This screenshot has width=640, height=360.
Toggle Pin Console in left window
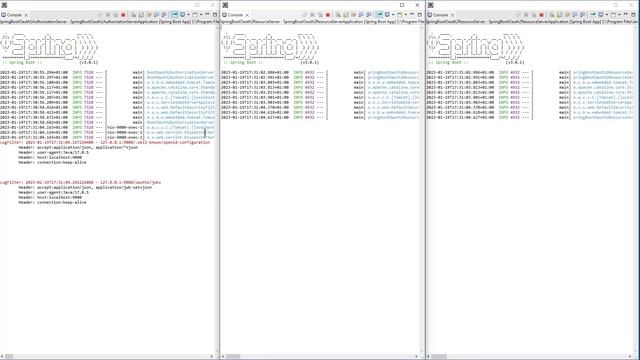[x=175, y=15]
